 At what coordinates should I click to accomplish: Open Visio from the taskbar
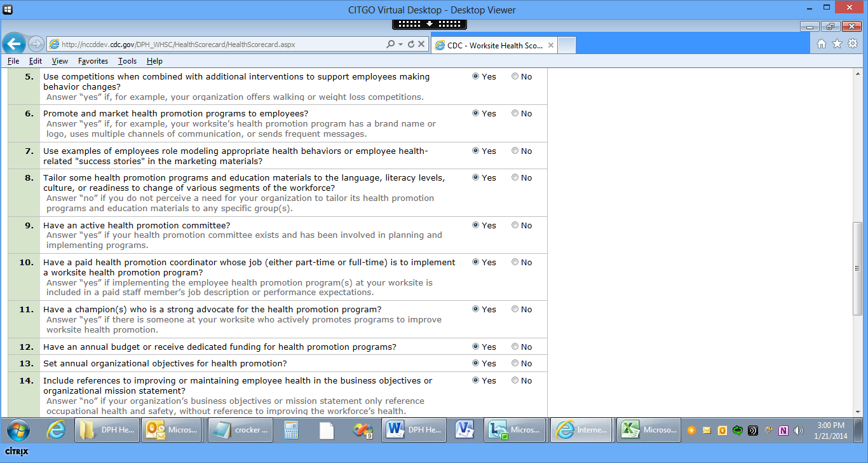click(465, 430)
